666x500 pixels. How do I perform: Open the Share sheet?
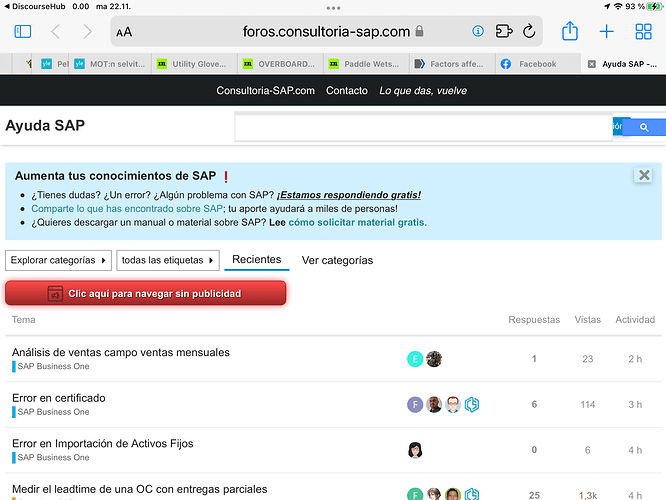pyautogui.click(x=570, y=31)
